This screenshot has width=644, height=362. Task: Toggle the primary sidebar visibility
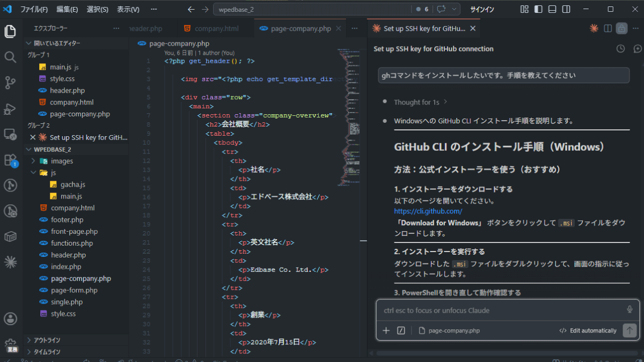(538, 9)
